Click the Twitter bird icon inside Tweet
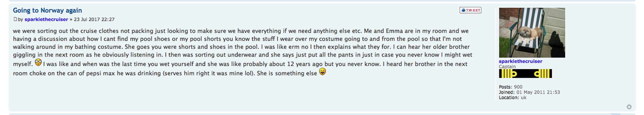This screenshot has width=644, height=115. (463, 10)
